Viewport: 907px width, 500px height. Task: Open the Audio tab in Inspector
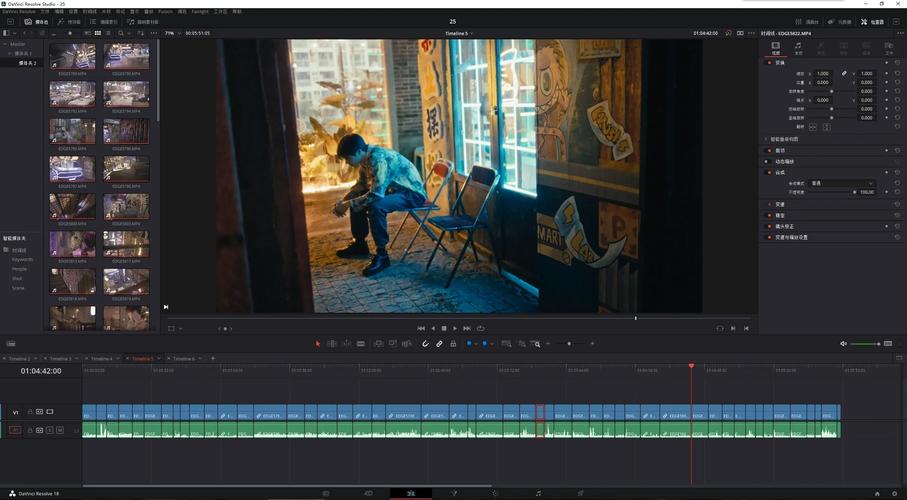pos(798,48)
